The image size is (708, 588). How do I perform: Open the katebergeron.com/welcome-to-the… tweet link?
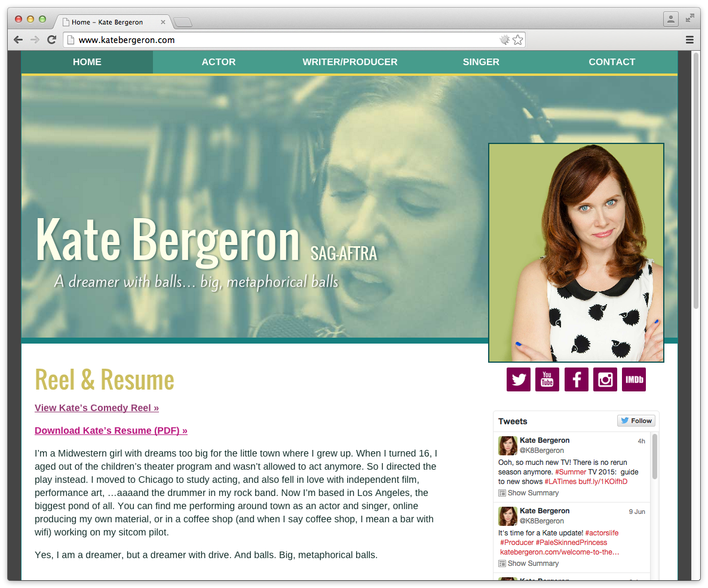[x=559, y=552]
